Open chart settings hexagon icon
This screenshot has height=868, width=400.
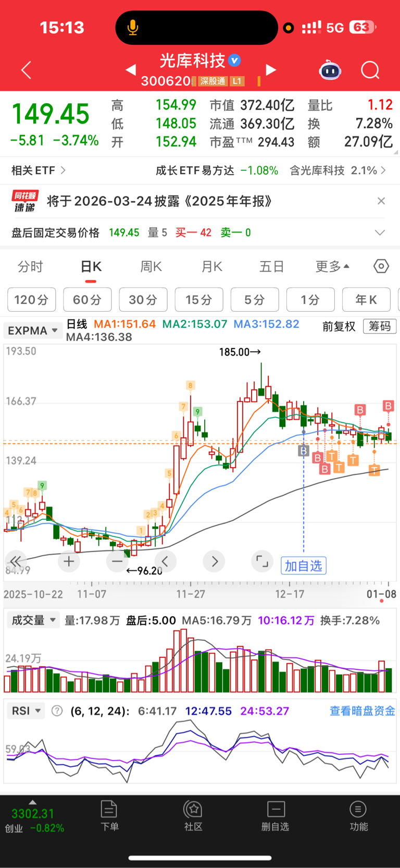(x=381, y=266)
